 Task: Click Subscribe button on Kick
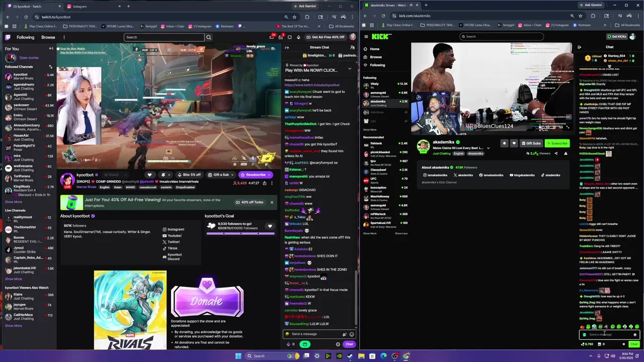557,143
